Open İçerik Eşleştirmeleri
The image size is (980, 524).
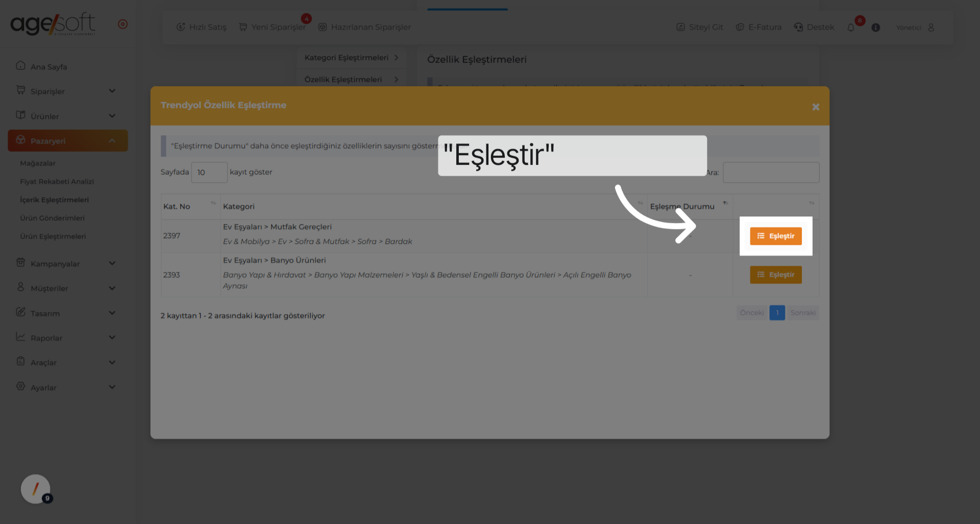pos(55,200)
